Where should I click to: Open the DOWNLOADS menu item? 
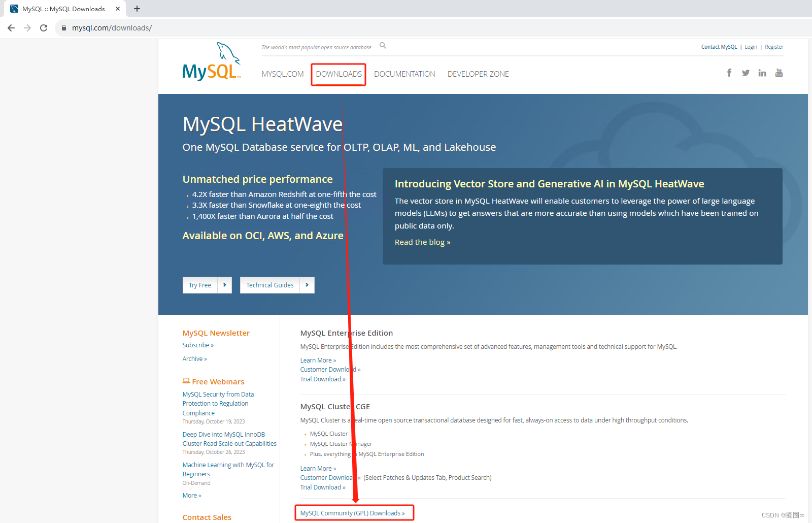point(339,74)
